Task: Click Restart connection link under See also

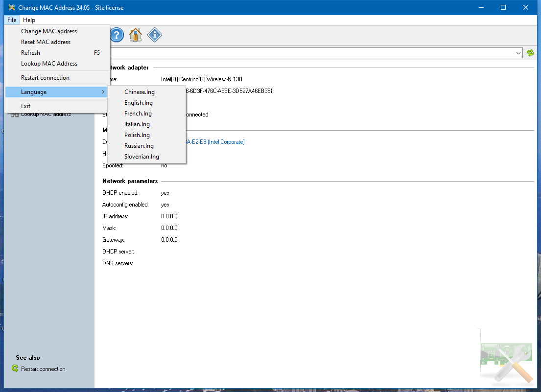Action: [43, 369]
